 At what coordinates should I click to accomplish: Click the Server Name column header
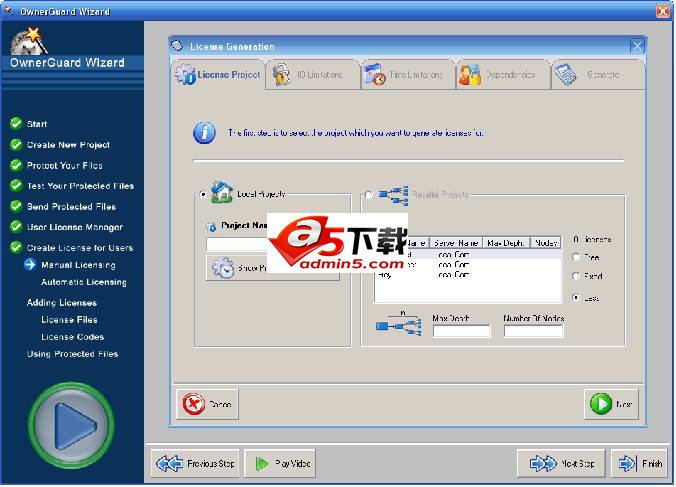[x=456, y=243]
